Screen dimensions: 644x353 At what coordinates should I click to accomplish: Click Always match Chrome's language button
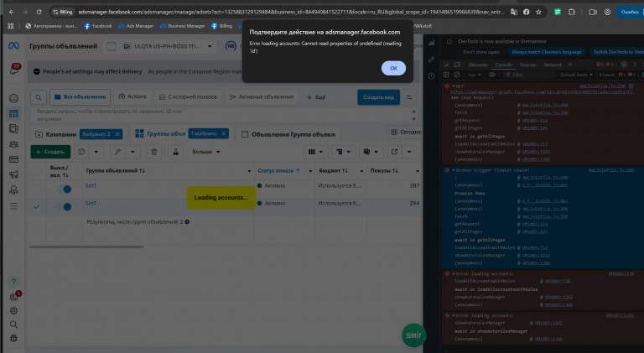click(x=546, y=52)
